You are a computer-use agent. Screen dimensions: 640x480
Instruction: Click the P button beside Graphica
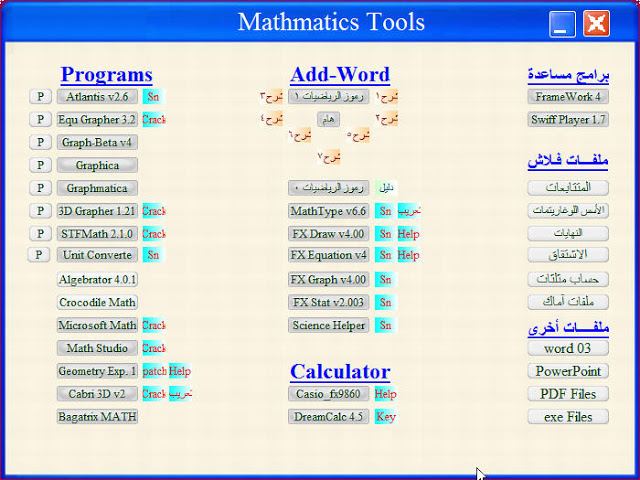pyautogui.click(x=40, y=165)
